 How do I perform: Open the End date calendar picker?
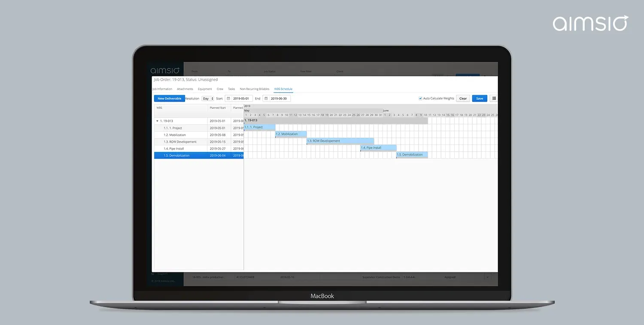tap(266, 98)
